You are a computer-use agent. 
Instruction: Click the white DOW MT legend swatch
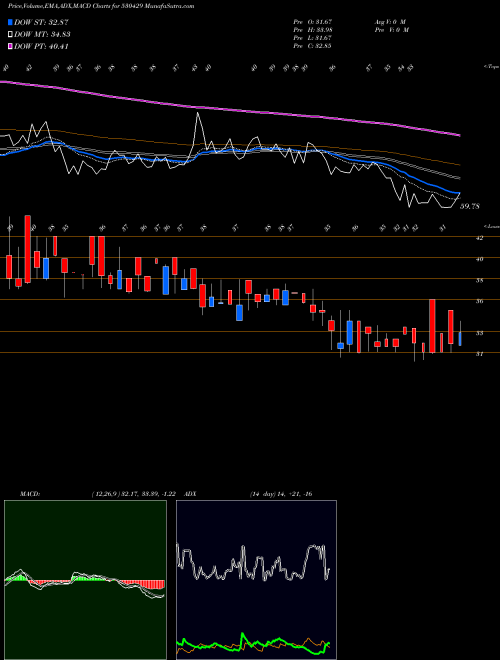click(10, 35)
